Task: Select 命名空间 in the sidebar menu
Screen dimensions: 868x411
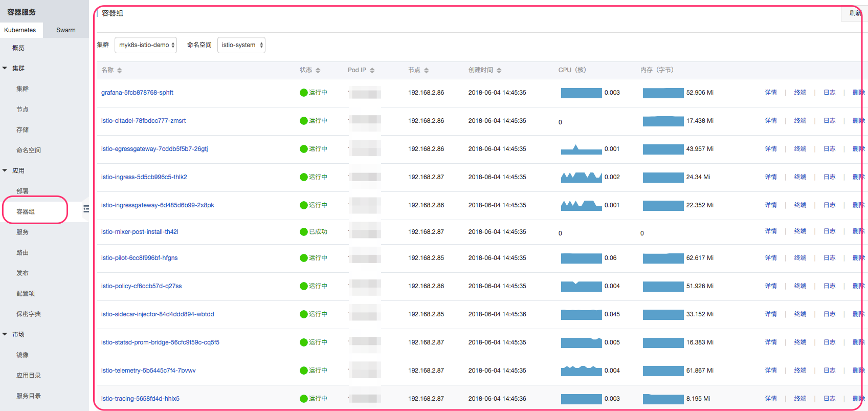Action: pyautogui.click(x=29, y=150)
